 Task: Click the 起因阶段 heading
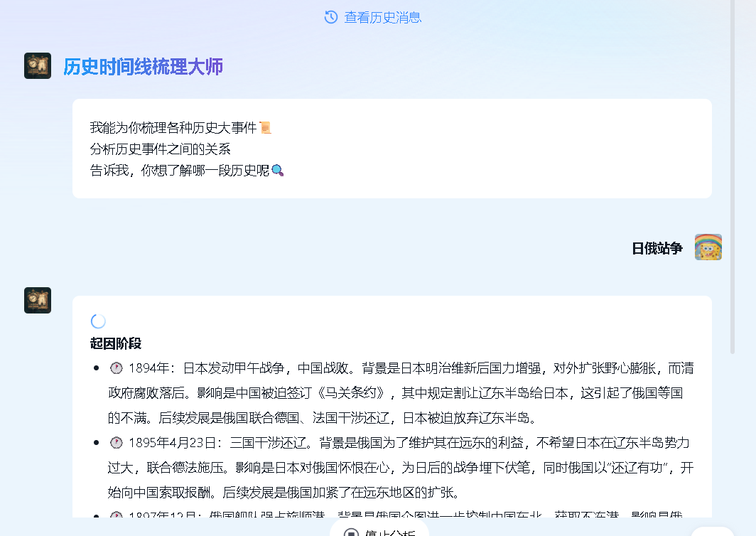point(116,343)
